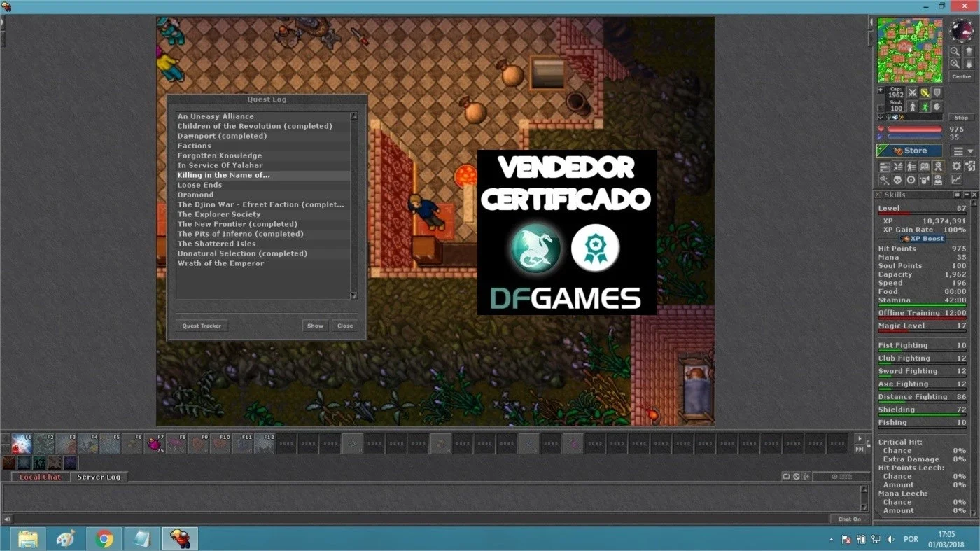
Task: Click the minimap image
Action: 910,50
